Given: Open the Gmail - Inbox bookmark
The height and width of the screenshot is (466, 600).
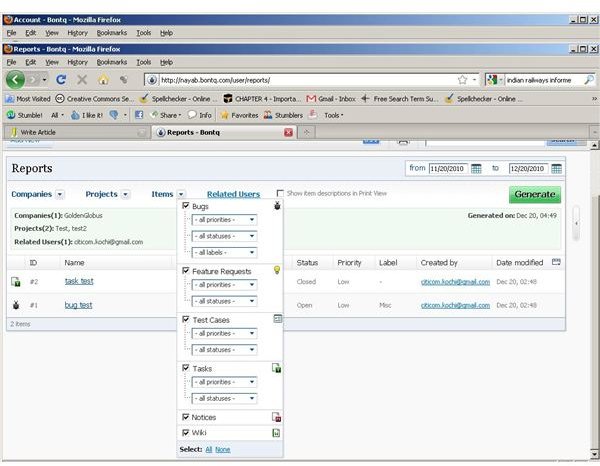Looking at the screenshot, I should pos(331,99).
